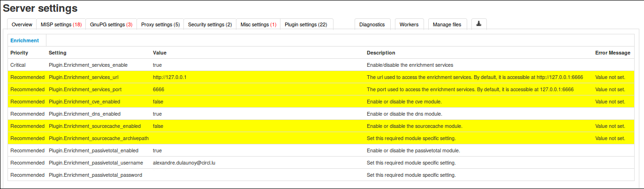The width and height of the screenshot is (644, 189).
Task: Open the Misc settings tab
Action: [258, 24]
